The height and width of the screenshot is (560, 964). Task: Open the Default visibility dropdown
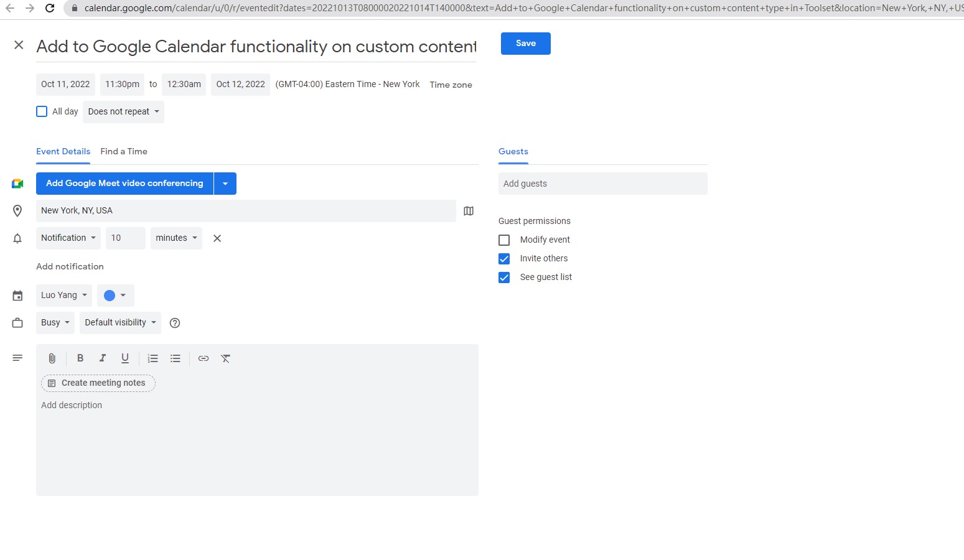120,323
